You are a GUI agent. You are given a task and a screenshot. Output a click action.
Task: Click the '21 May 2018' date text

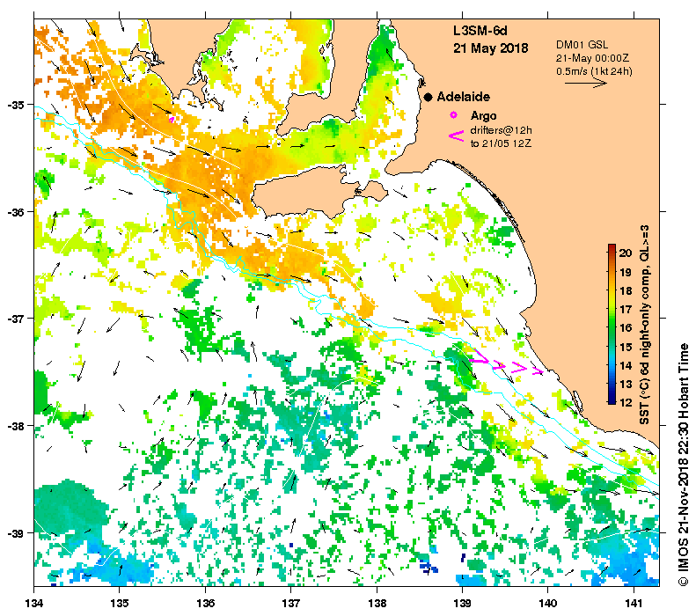(490, 48)
